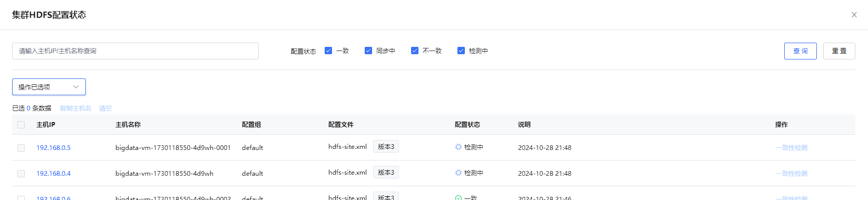This screenshot has height=200, width=868.
Task: Click the 清空 link
Action: click(x=105, y=108)
